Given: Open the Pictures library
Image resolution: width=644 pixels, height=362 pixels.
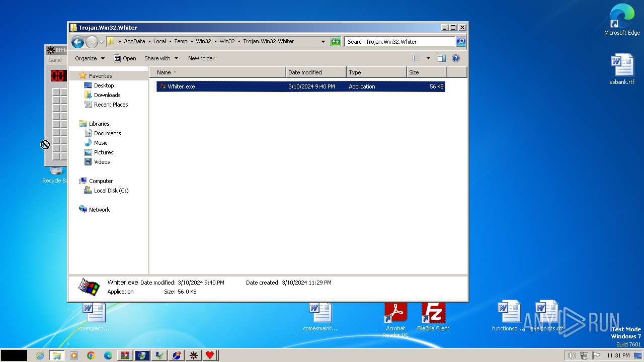Looking at the screenshot, I should (x=104, y=152).
